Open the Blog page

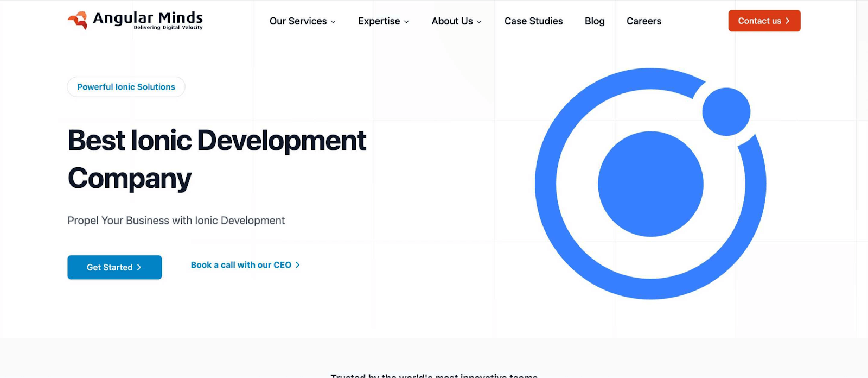pos(595,21)
